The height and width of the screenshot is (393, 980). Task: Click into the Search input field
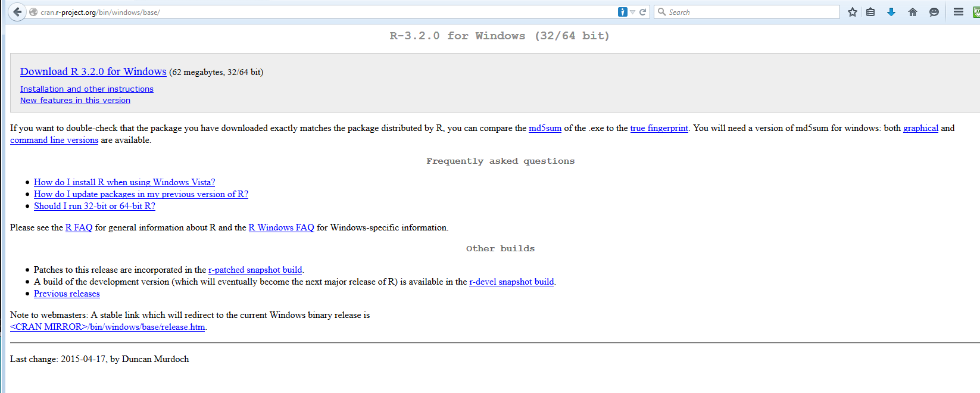tap(750, 12)
